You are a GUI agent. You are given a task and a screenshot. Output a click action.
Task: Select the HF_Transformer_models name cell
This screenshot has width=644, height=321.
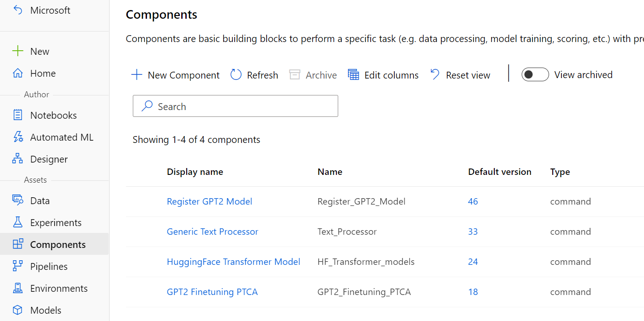[366, 262]
